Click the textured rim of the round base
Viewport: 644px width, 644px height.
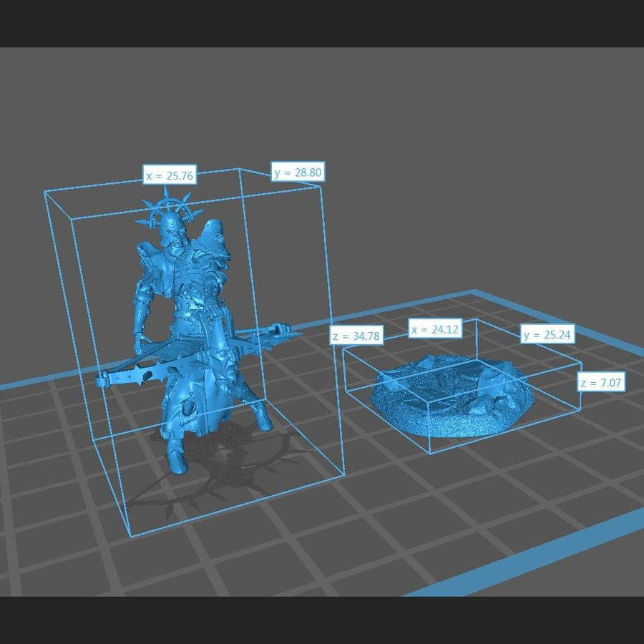click(444, 424)
